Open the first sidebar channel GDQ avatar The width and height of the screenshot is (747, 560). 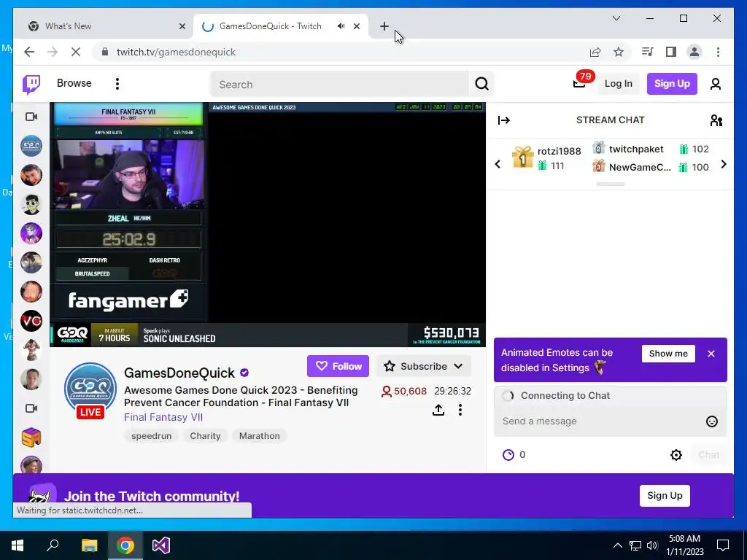31,146
